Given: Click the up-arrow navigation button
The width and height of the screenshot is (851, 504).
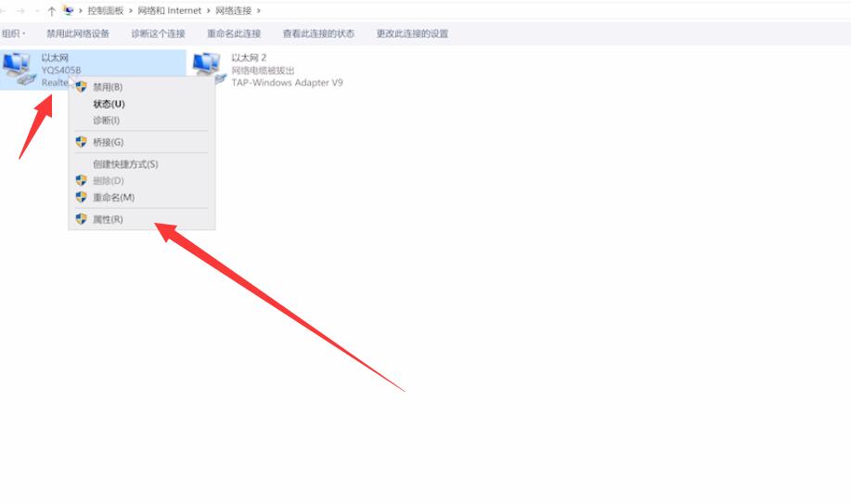Looking at the screenshot, I should click(52, 11).
